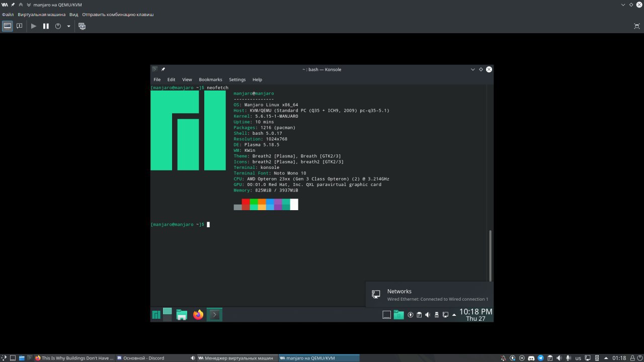Click the updates notifier icon in guest tray
Image resolution: width=644 pixels, height=362 pixels.
pyautogui.click(x=411, y=315)
